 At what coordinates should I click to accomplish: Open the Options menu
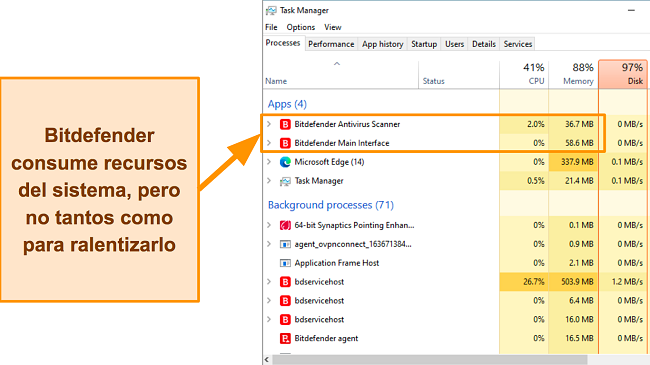pos(301,27)
